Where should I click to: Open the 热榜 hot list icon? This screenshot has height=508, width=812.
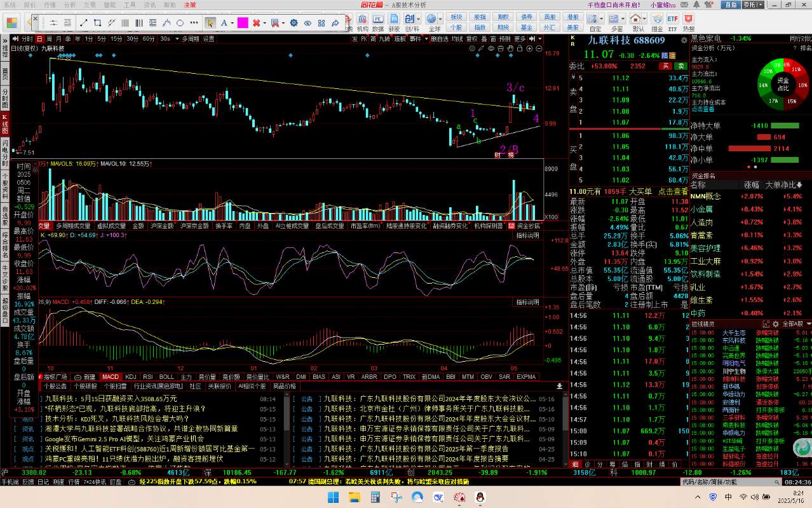pos(689,22)
